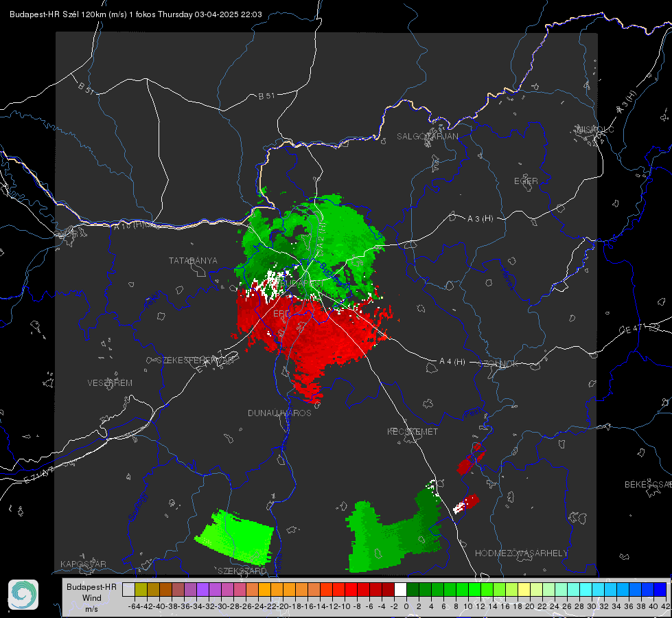Click the swirl logo icon beside the legend
Viewport: 672px width, 618px height.
[x=23, y=595]
